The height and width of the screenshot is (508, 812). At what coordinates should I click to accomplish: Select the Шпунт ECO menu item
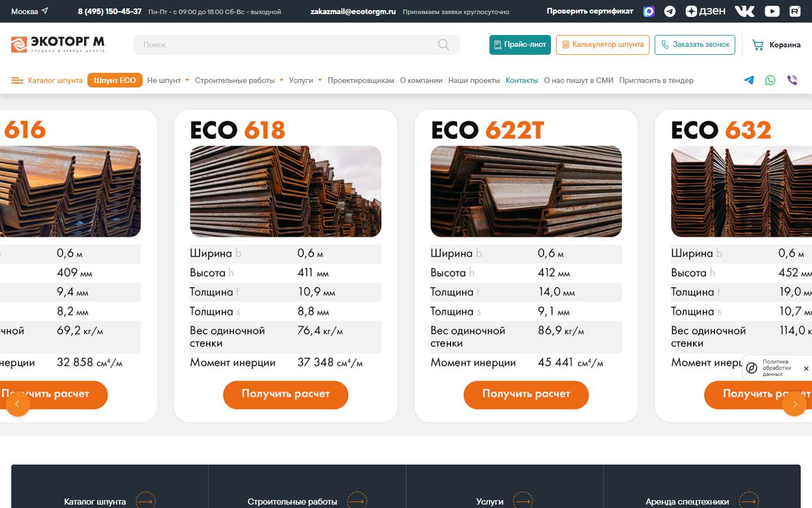coord(115,80)
